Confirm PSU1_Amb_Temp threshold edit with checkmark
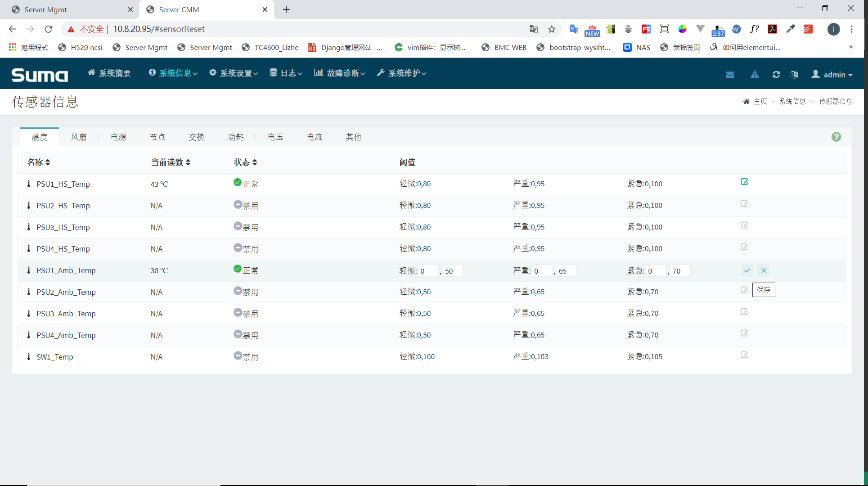This screenshot has height=486, width=868. click(x=747, y=270)
